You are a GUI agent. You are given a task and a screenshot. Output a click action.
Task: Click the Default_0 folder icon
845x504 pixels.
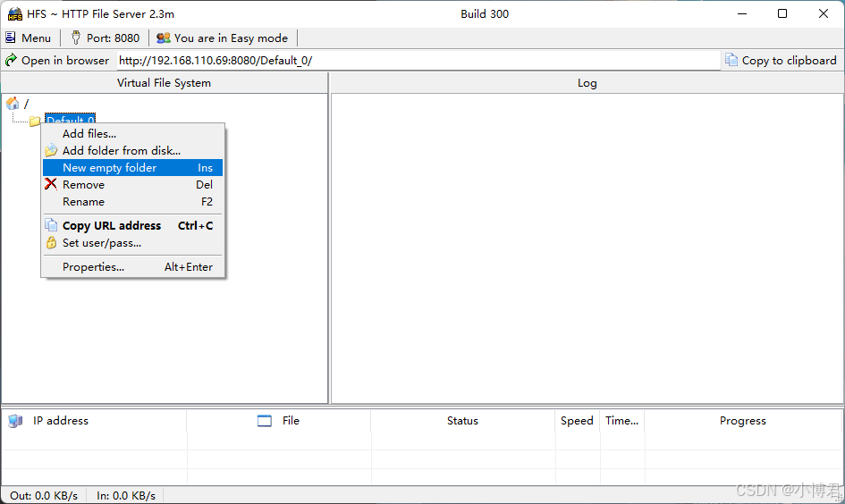[35, 121]
